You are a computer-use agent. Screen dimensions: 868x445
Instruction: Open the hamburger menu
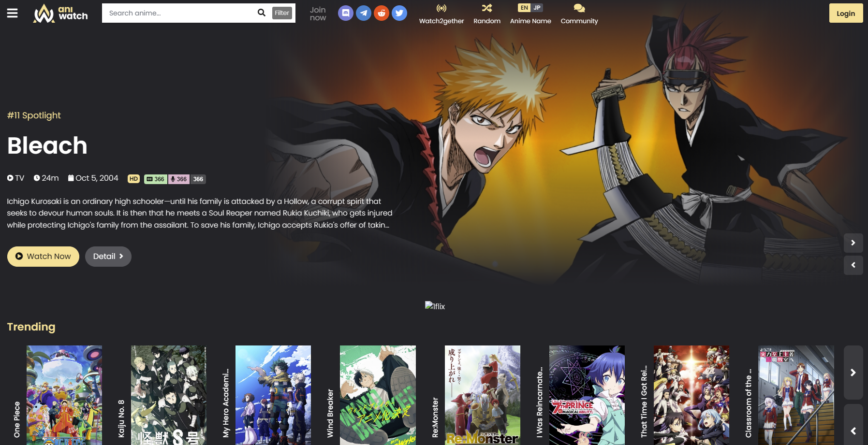(12, 13)
